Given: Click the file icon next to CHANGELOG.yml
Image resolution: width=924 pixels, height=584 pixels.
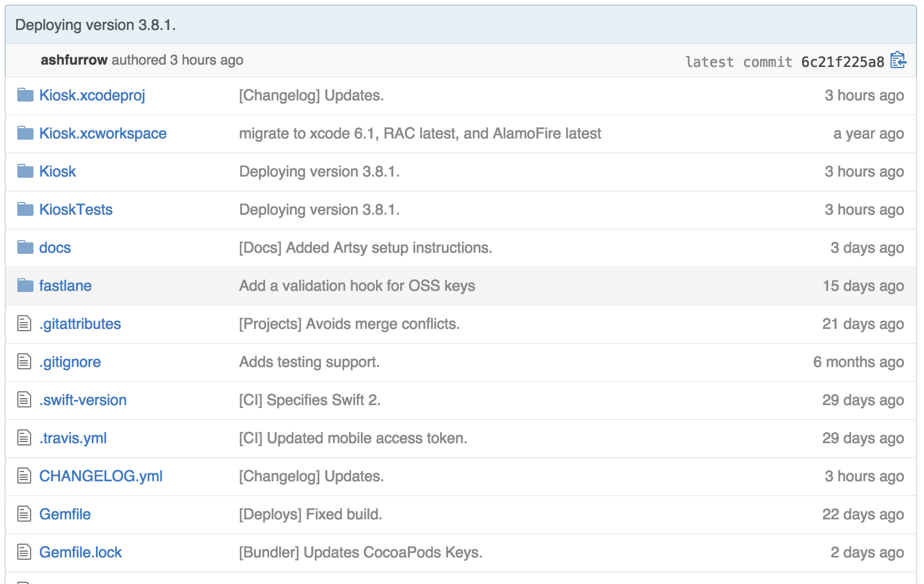Looking at the screenshot, I should (23, 476).
